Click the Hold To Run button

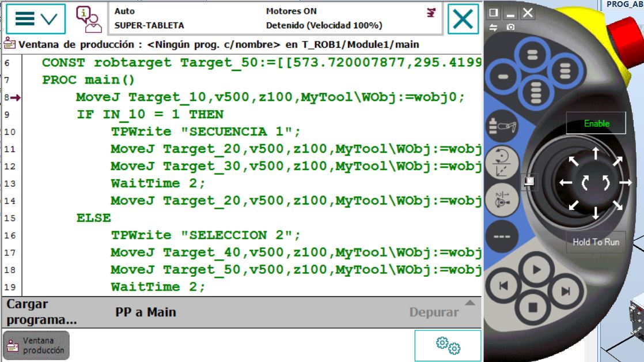pos(596,242)
